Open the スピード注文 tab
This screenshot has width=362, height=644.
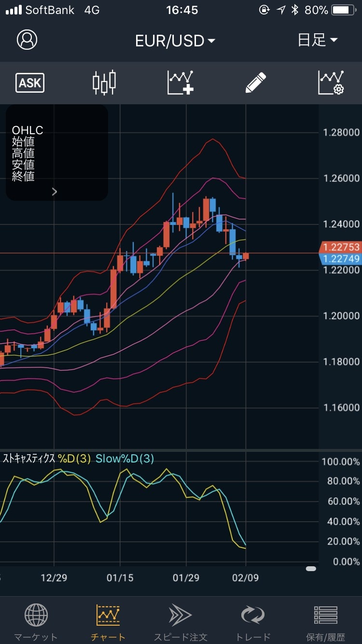[x=181, y=622]
